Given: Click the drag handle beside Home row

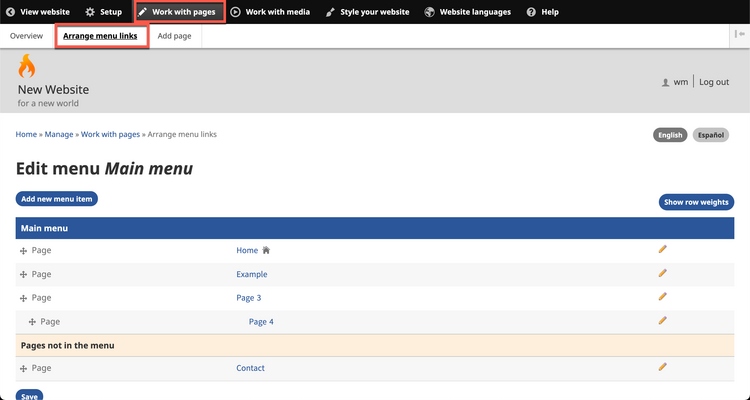Looking at the screenshot, I should 23,250.
